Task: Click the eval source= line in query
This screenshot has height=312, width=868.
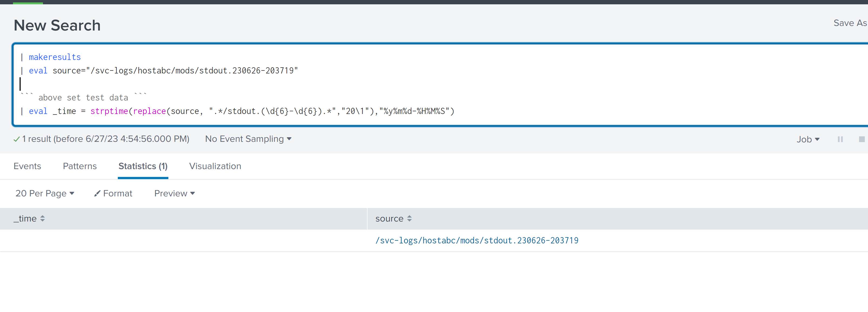Action: coord(159,71)
